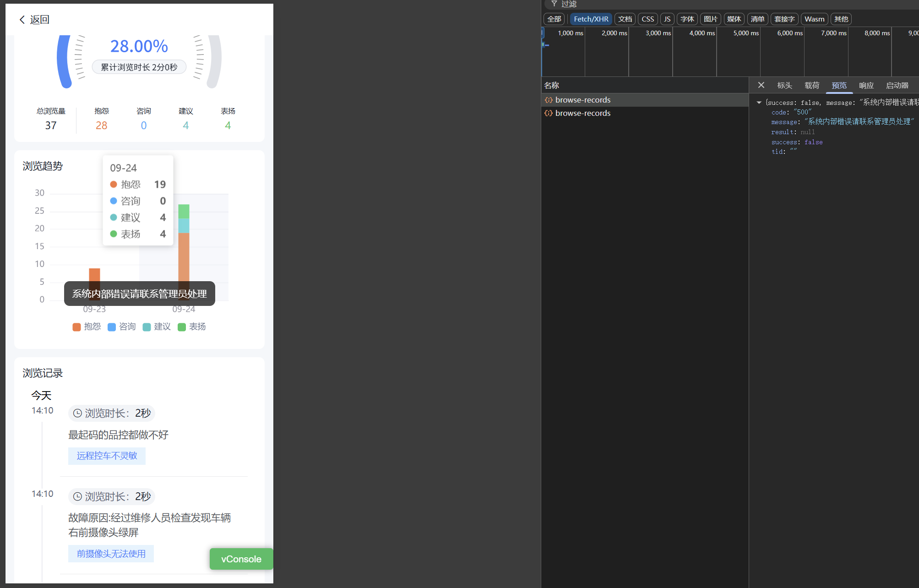This screenshot has height=588, width=919.
Task: Collapse the JSON response object triangle
Action: (759, 103)
